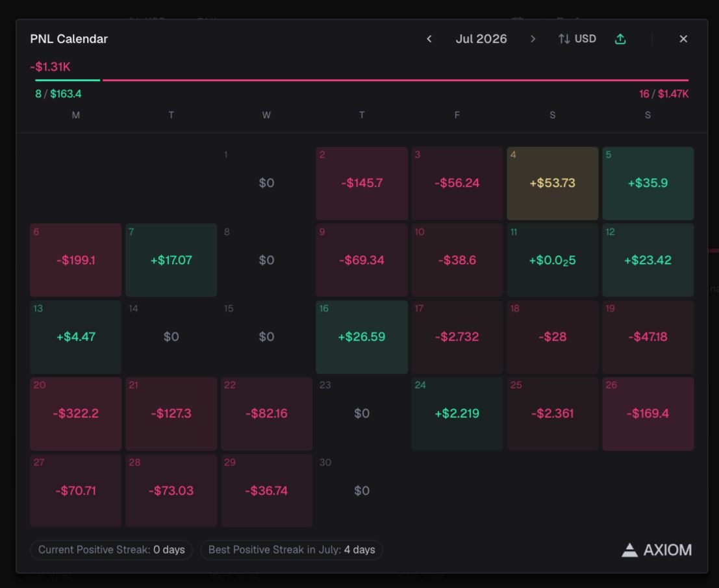Close the PNL Calendar dialog
Viewport: 719px width, 588px height.
pyautogui.click(x=683, y=39)
